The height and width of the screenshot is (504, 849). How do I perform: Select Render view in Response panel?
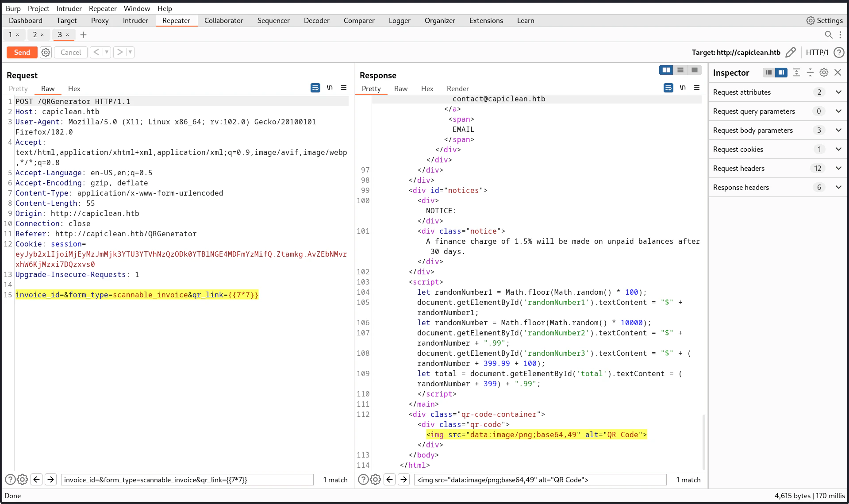[x=458, y=88]
